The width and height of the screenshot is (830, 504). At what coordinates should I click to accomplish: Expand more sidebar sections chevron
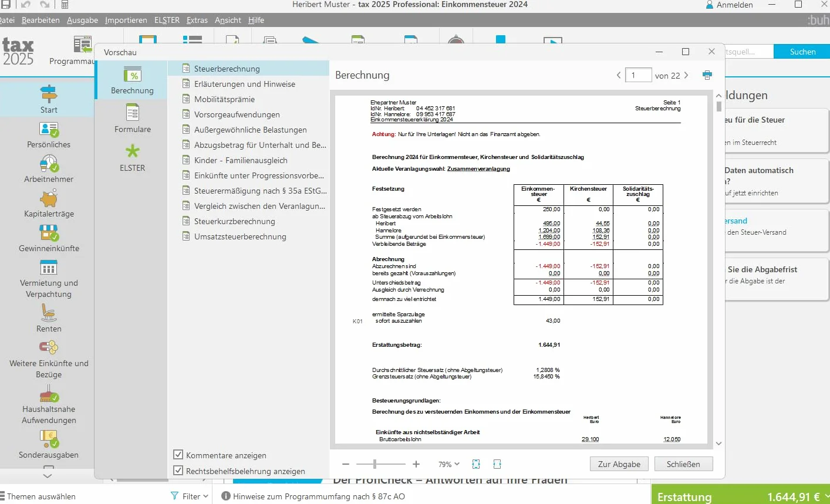click(x=48, y=475)
